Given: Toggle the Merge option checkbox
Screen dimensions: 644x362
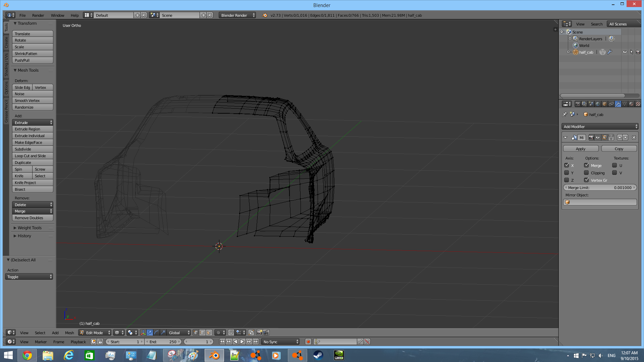Looking at the screenshot, I should point(587,165).
